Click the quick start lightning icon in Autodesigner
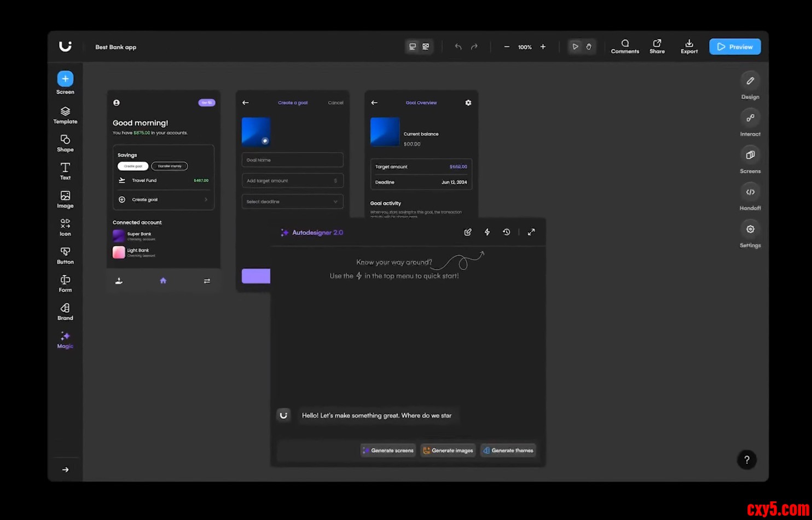This screenshot has width=812, height=520. pos(487,232)
